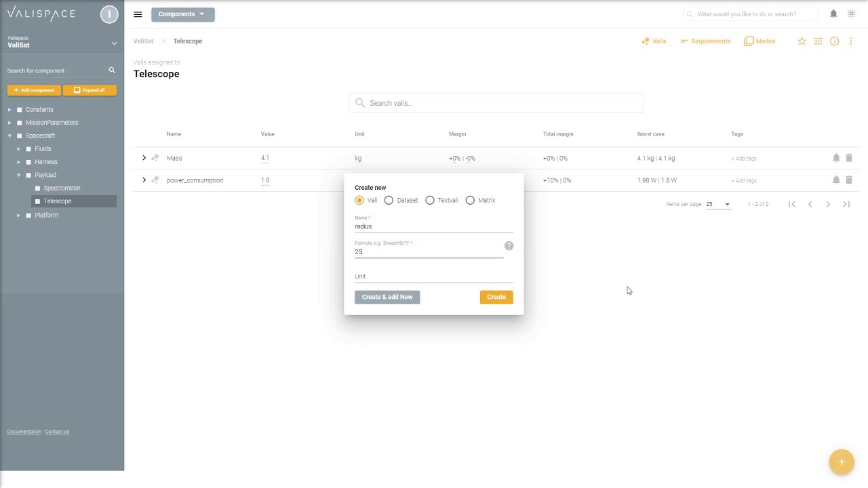
Task: Expand the MissionParameters tree node
Action: (9, 123)
